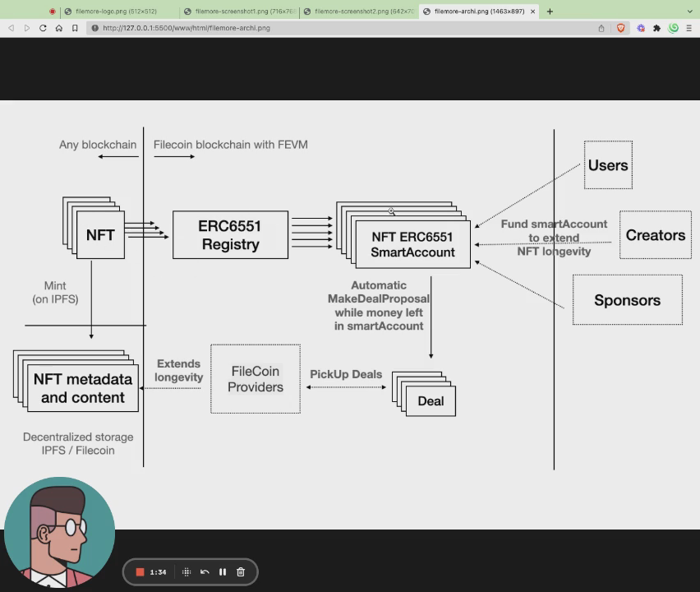Switch to the filemore-screenshot2.png tab
Image resolution: width=700 pixels, height=592 pixels.
pos(359,12)
